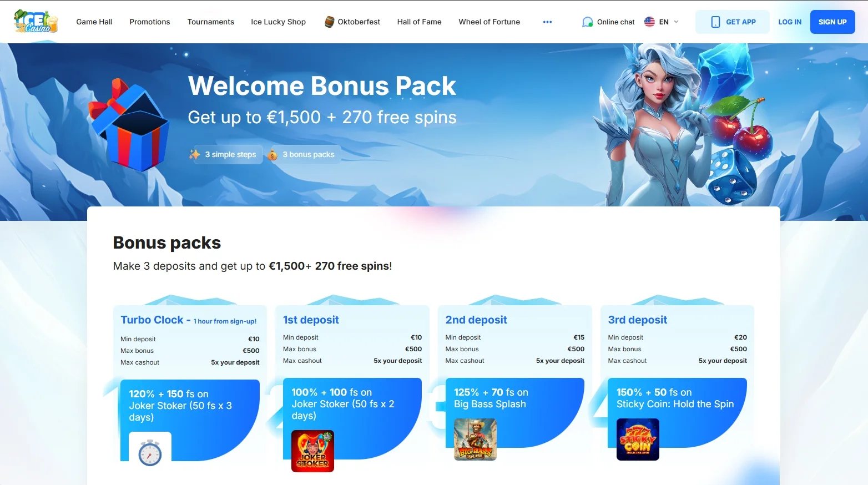
Task: Click the US flag language icon
Action: [x=649, y=22]
